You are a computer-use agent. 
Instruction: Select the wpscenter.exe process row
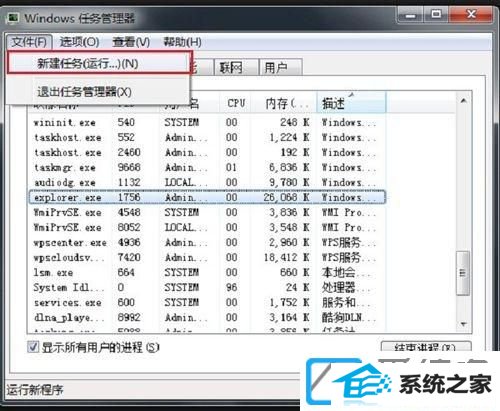(207, 242)
